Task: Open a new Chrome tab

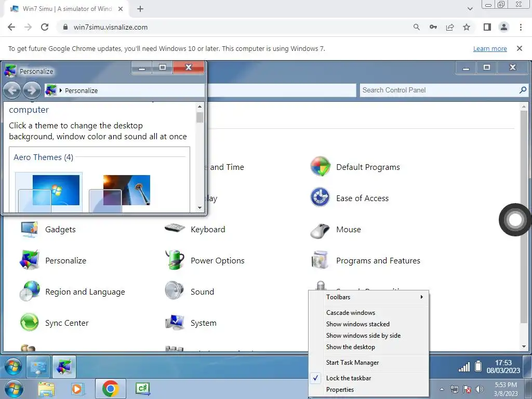Action: (x=140, y=9)
